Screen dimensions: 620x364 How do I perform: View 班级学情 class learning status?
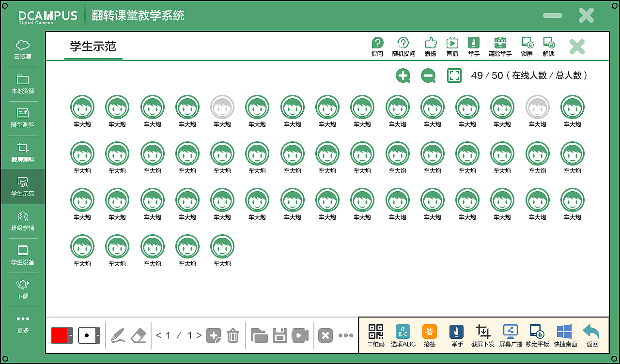click(23, 221)
